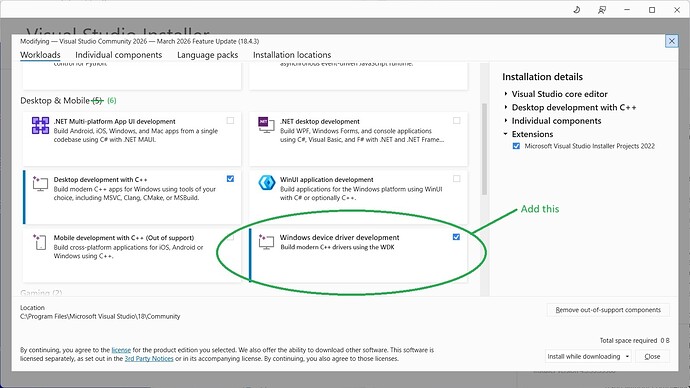Click the Desktop development with C++ monitor icon
This screenshot has height=388, width=690.
[x=40, y=183]
